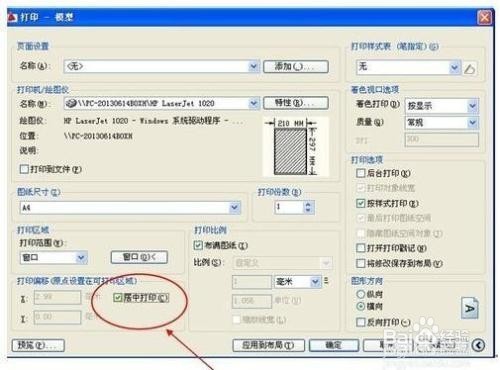
Task: Click the printer location text \\PC-20130614BOXN
Action: click(x=98, y=136)
